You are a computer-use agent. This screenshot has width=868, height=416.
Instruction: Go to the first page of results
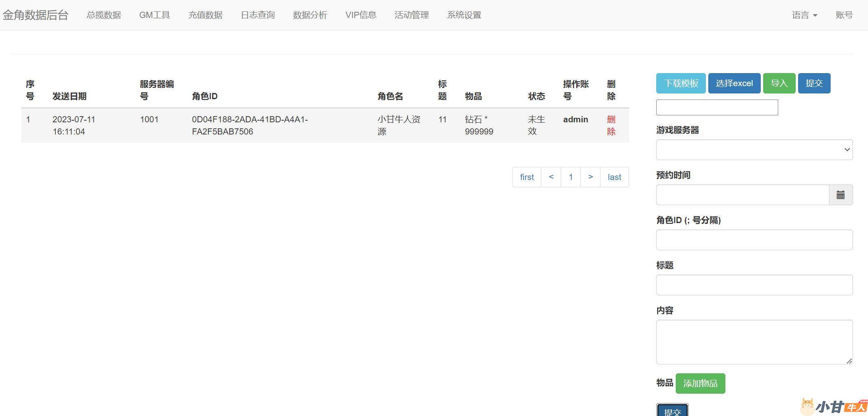(527, 177)
